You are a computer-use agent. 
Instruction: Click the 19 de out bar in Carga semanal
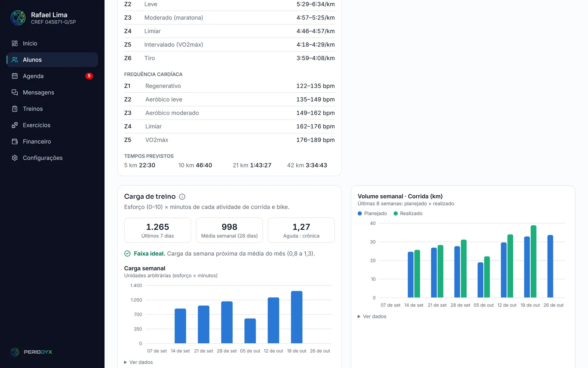(x=297, y=317)
